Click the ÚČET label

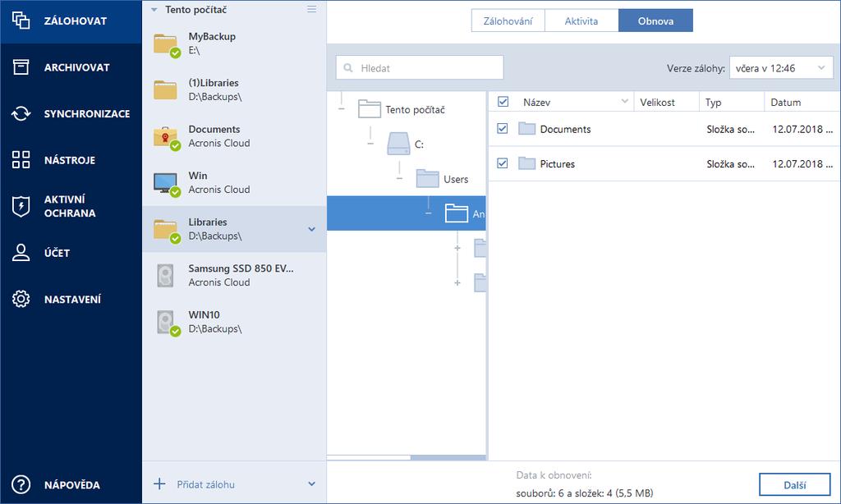coord(57,253)
